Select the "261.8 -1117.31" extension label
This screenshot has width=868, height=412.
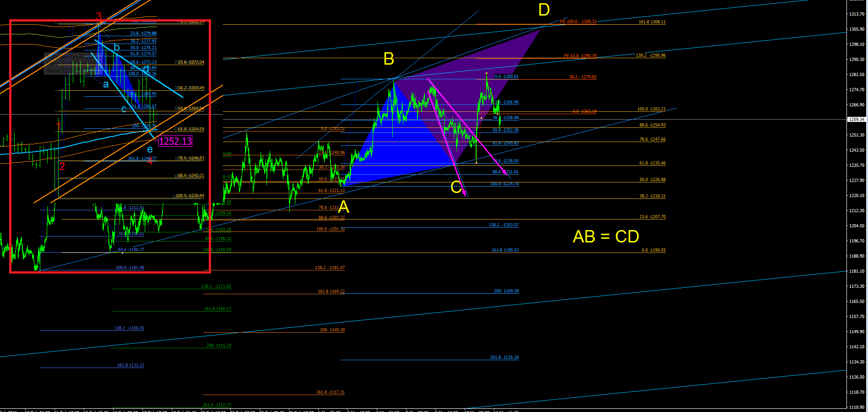pyautogui.click(x=331, y=392)
